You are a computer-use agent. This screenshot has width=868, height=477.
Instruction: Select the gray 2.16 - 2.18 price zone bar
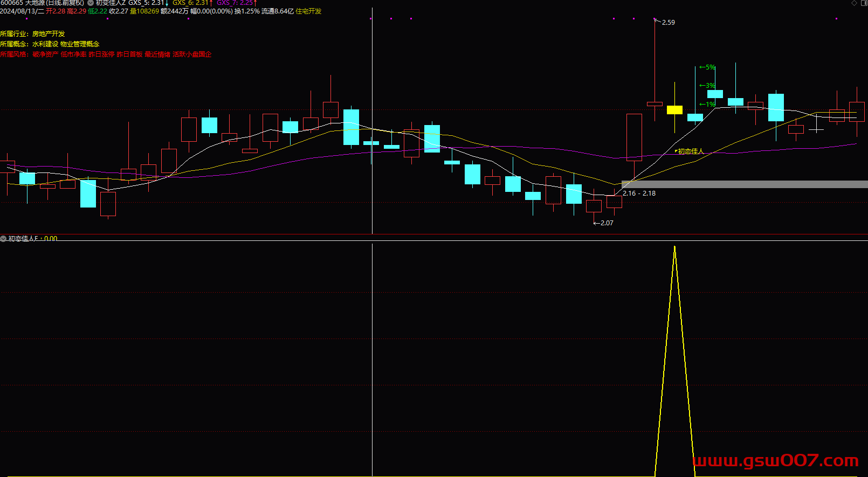click(744, 184)
